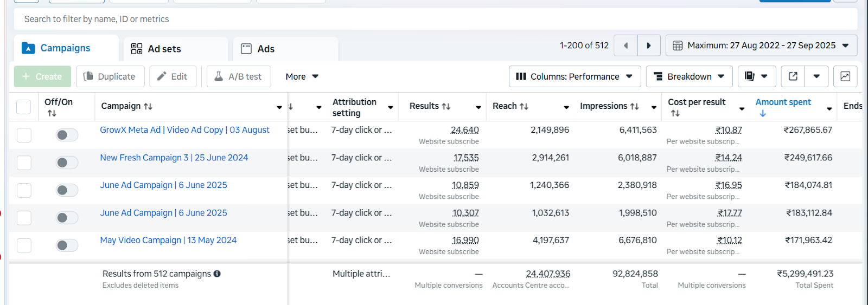Go to next page of campaigns
Screen dimensions: 868x305
point(648,46)
